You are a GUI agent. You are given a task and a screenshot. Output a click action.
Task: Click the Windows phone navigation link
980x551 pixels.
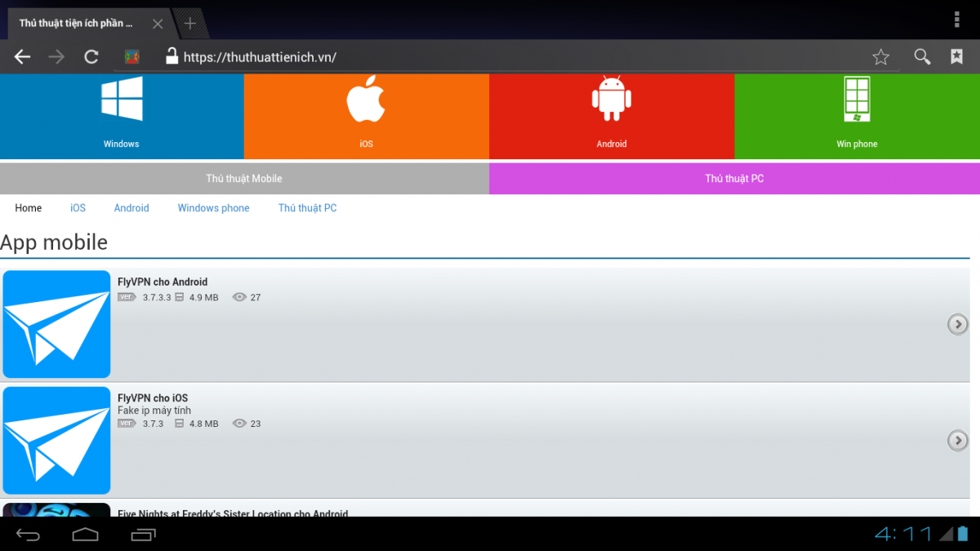pyautogui.click(x=213, y=208)
